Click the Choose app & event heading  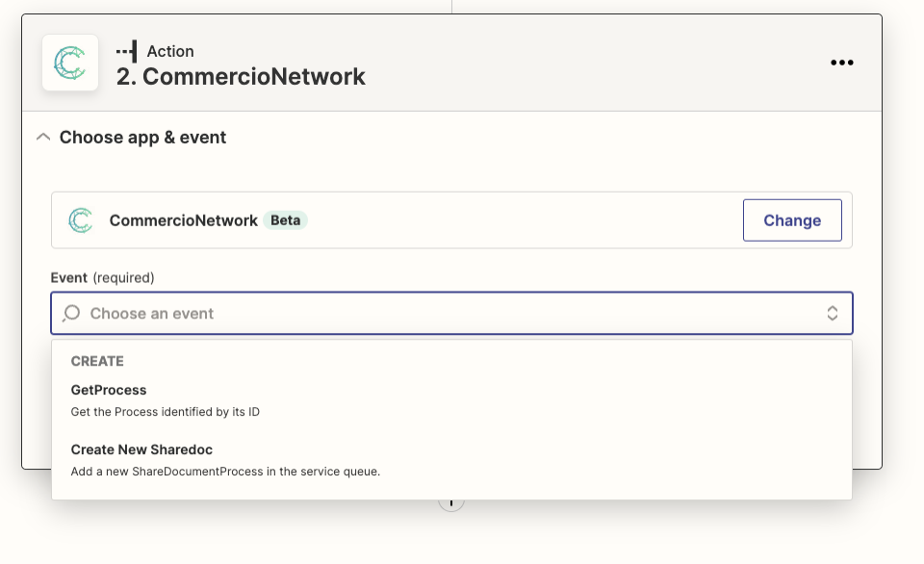pyautogui.click(x=142, y=138)
